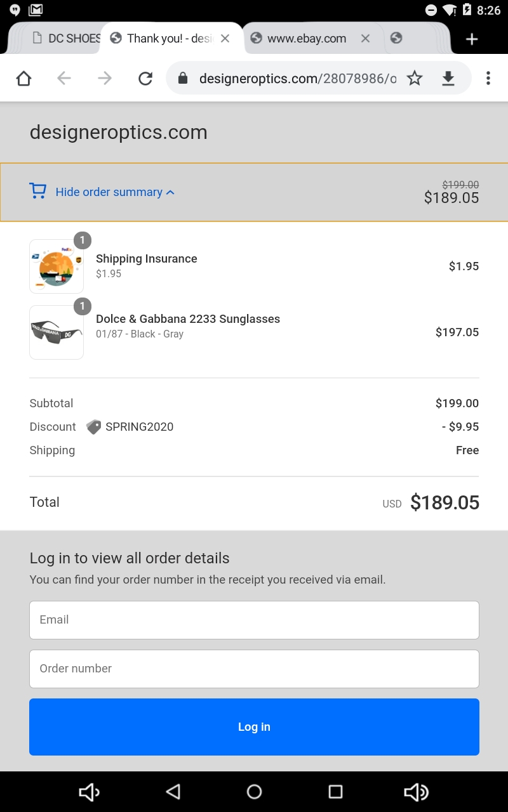Close the www.ebay.com tab
Image resolution: width=508 pixels, height=812 pixels.
click(365, 39)
